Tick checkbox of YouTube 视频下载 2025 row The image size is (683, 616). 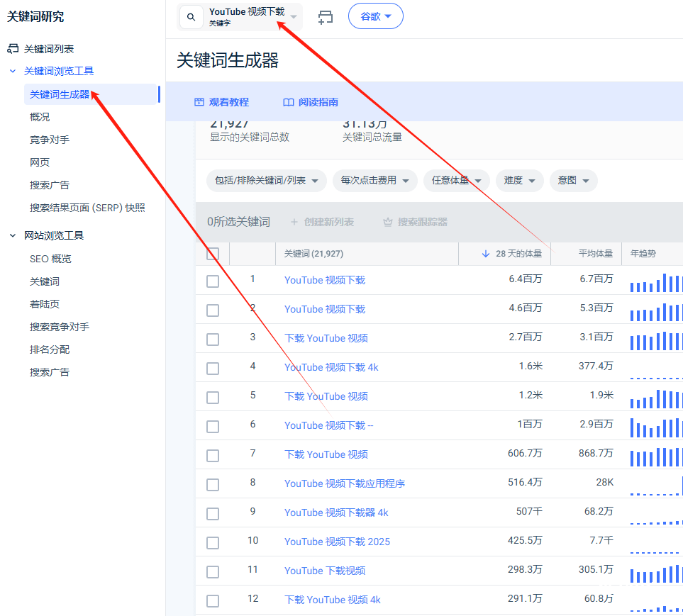(213, 543)
